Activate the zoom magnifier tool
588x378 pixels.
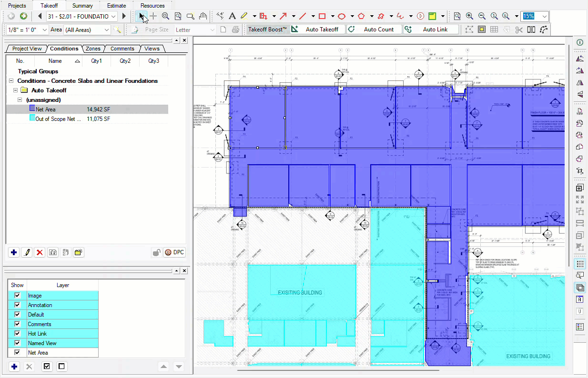(x=165, y=16)
